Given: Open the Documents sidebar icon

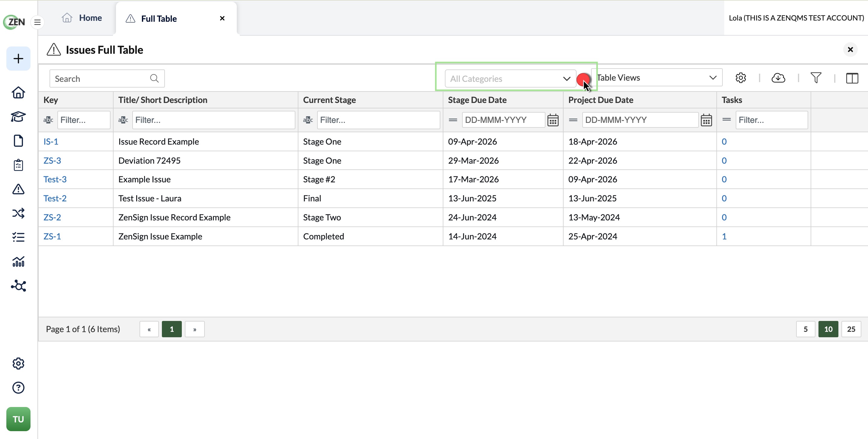Looking at the screenshot, I should pyautogui.click(x=18, y=141).
